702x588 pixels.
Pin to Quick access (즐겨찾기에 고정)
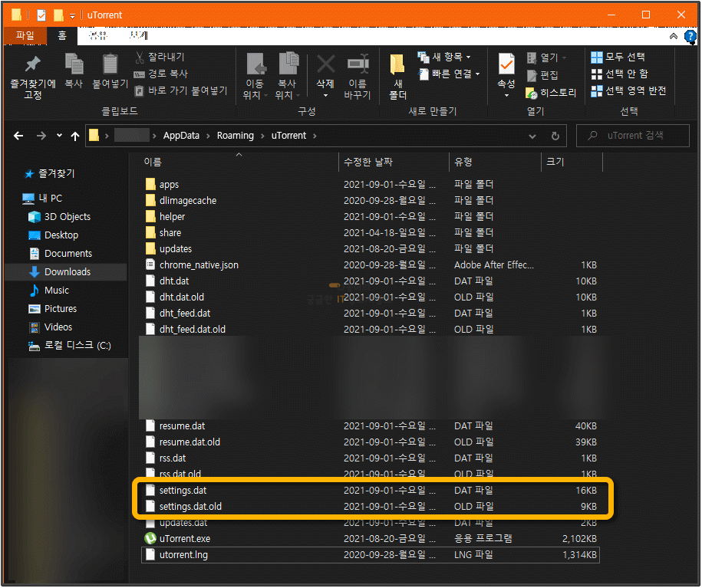(32, 77)
